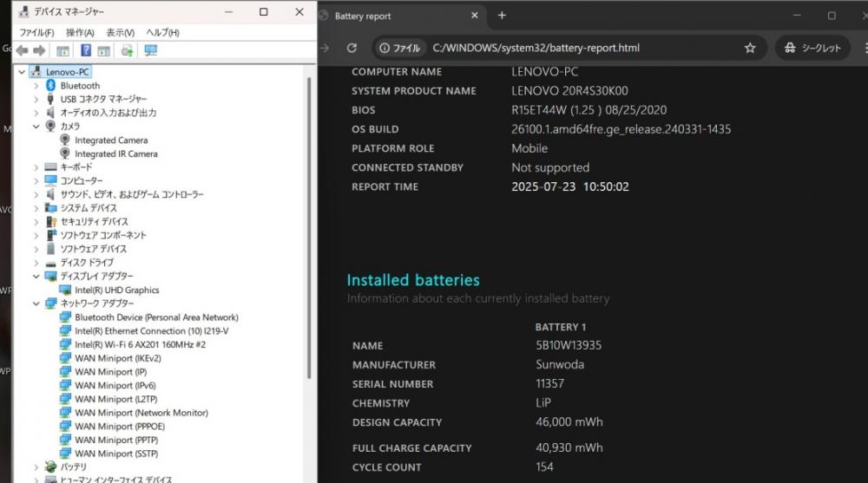Expand the Bluetooth node

click(x=36, y=86)
